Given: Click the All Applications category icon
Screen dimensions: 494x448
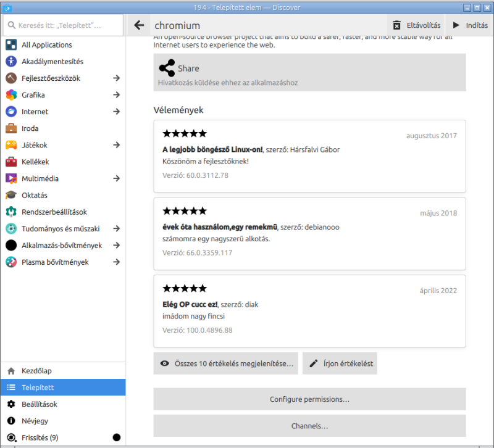Looking at the screenshot, I should [x=11, y=44].
